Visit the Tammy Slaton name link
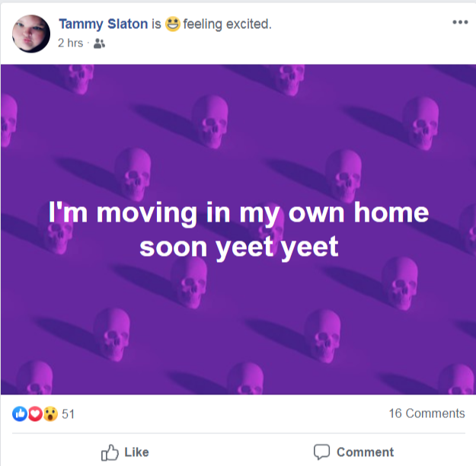476x466 pixels. pyautogui.click(x=104, y=24)
